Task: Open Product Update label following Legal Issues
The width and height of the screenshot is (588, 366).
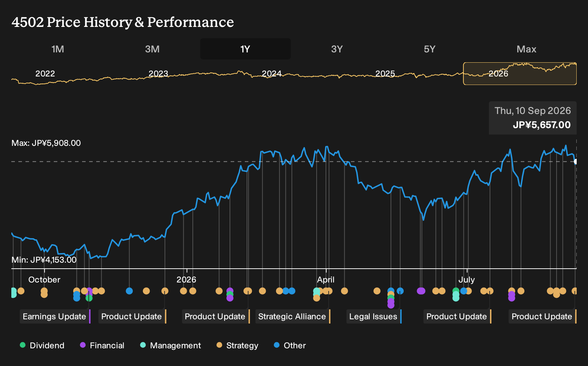Action: [x=457, y=316]
